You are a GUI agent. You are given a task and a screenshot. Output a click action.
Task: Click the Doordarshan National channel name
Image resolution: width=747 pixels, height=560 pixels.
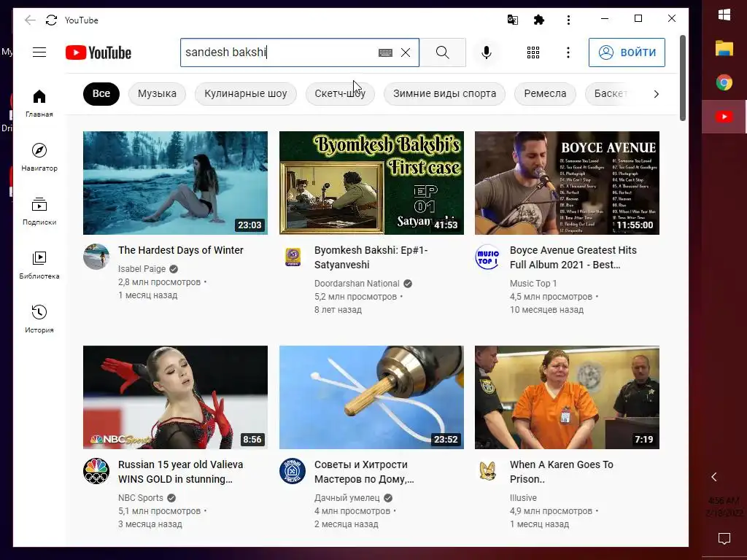[x=357, y=284]
